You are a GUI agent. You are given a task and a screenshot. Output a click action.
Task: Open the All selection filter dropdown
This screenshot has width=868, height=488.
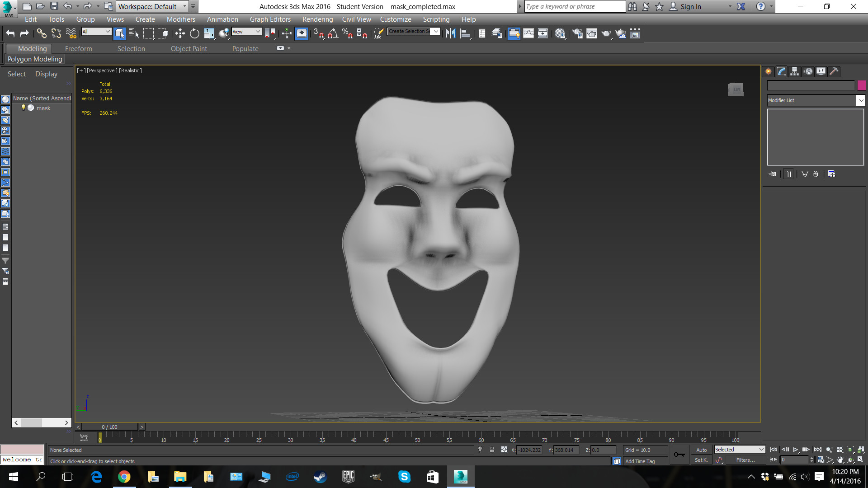[96, 31]
